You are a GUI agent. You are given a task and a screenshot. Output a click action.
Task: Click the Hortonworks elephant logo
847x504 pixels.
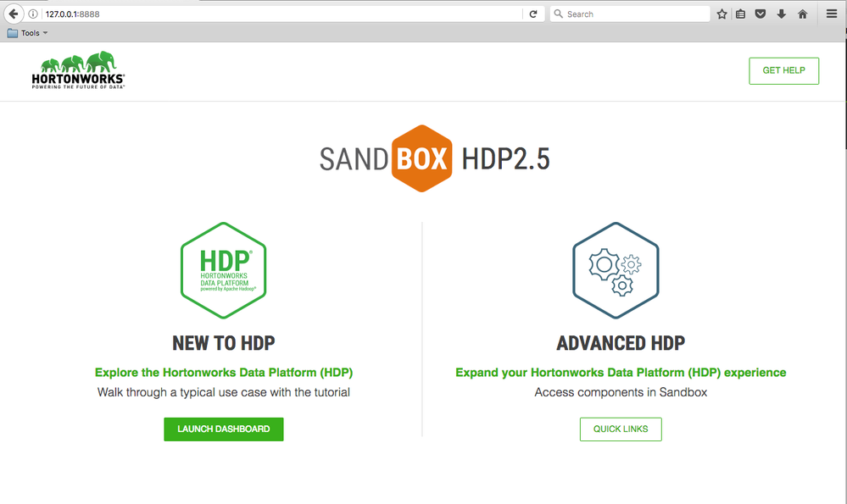[x=78, y=70]
